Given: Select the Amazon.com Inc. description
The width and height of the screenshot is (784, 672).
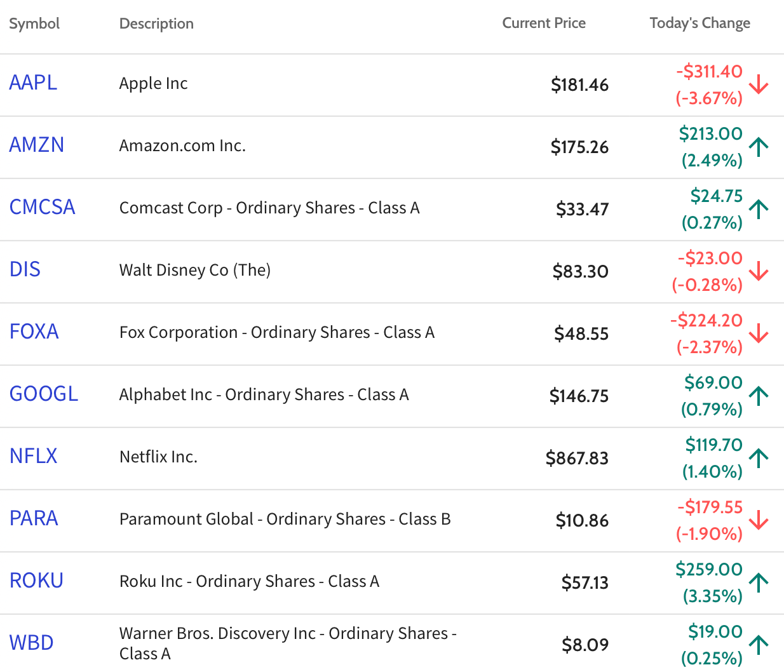Looking at the screenshot, I should pyautogui.click(x=182, y=145).
